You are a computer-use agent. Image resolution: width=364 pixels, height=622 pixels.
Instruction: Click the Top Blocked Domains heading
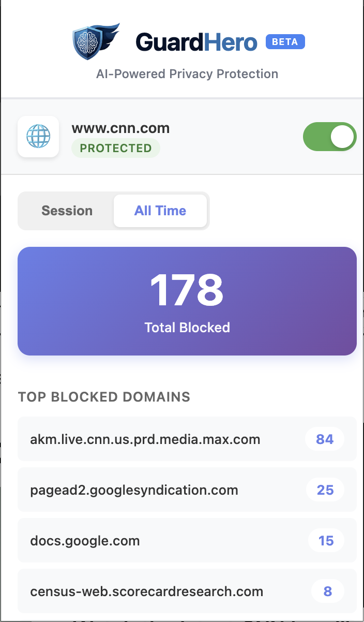coord(104,397)
